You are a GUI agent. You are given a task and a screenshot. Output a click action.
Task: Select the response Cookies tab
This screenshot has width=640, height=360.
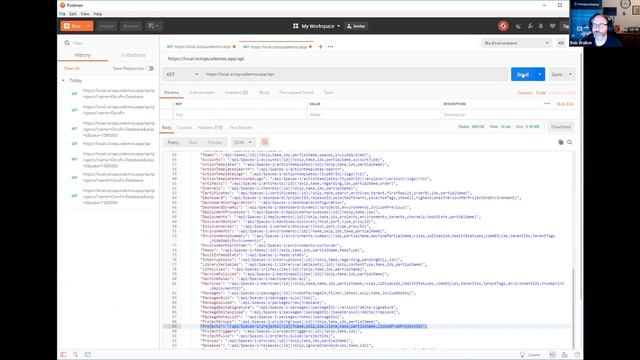click(184, 128)
